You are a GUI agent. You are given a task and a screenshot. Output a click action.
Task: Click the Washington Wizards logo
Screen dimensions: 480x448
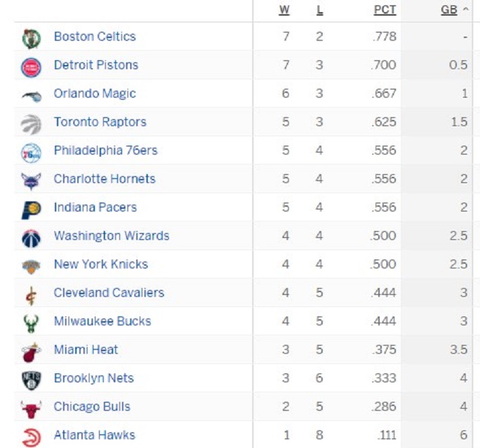(x=31, y=238)
